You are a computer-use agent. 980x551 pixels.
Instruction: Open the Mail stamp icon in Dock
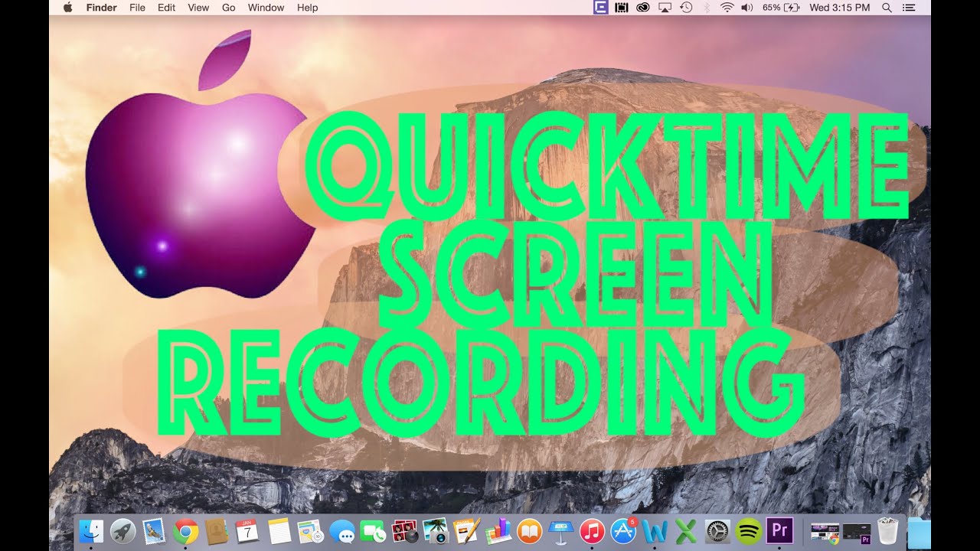[x=154, y=530]
